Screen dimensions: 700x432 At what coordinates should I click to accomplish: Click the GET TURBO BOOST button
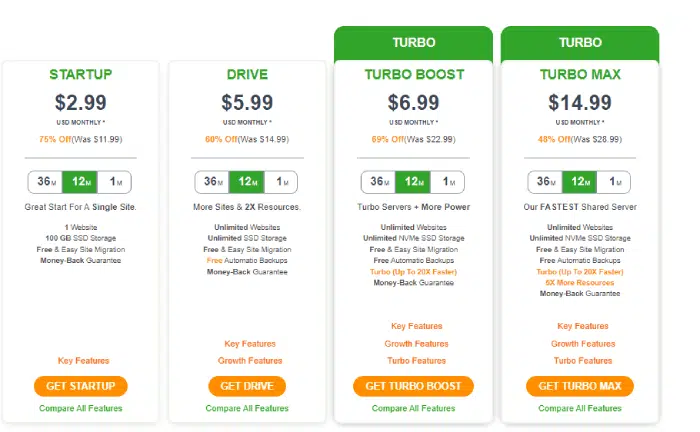pyautogui.click(x=413, y=386)
